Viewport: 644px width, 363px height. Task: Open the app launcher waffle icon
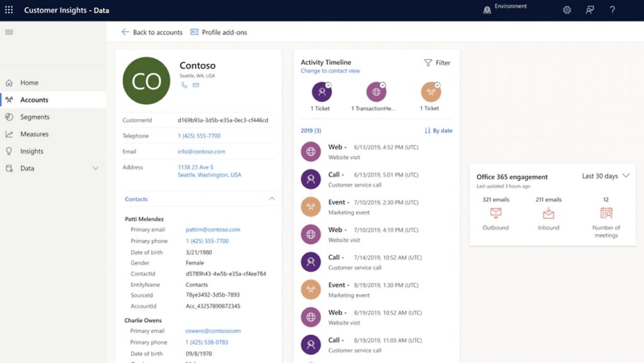coord(9,10)
